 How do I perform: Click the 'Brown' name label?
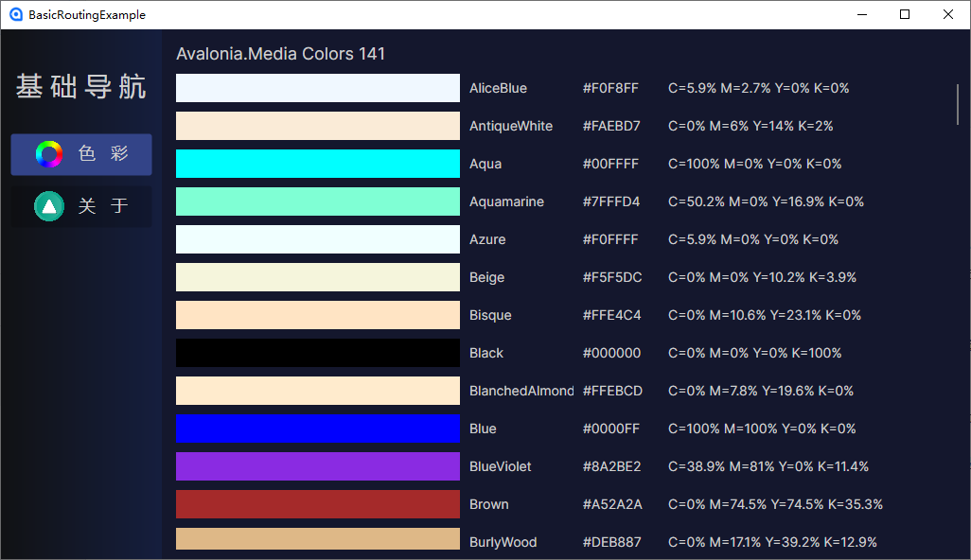(488, 504)
